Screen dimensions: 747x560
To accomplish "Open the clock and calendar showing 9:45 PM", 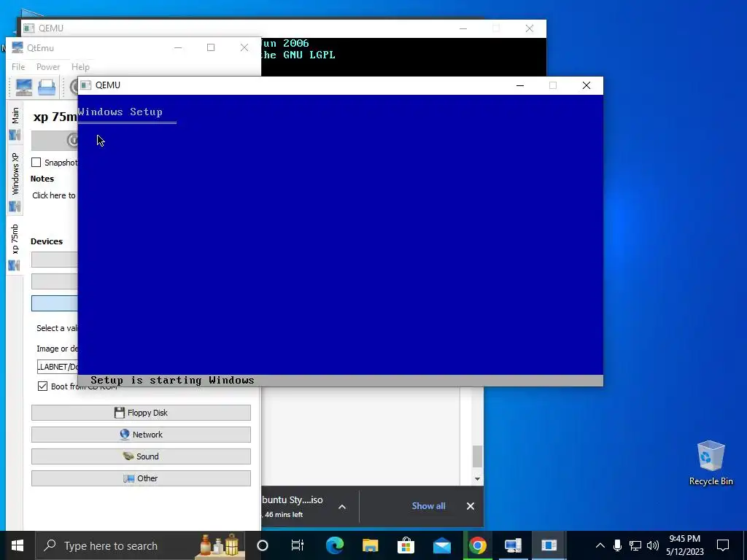I will click(684, 545).
